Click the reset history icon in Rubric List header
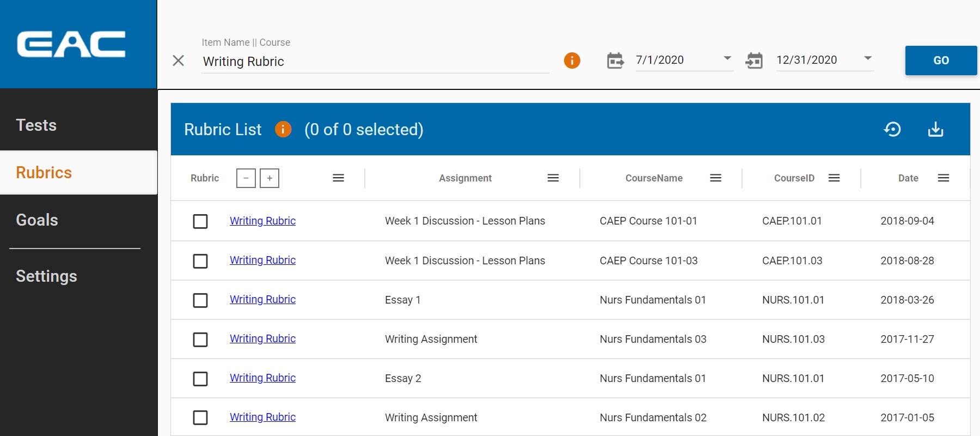 892,129
